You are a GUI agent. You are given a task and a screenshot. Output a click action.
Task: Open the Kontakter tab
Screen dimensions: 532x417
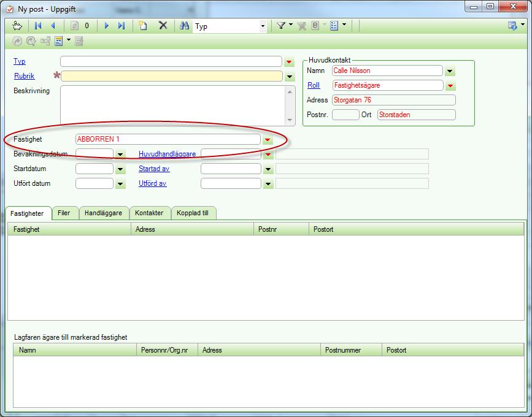tap(149, 213)
